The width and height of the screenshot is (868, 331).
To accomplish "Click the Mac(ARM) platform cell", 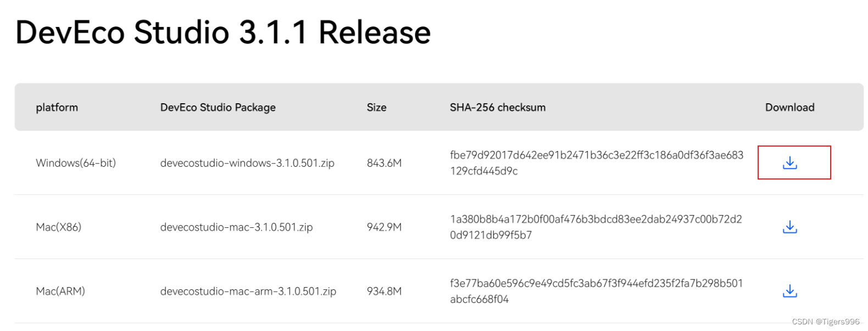I will 60,291.
